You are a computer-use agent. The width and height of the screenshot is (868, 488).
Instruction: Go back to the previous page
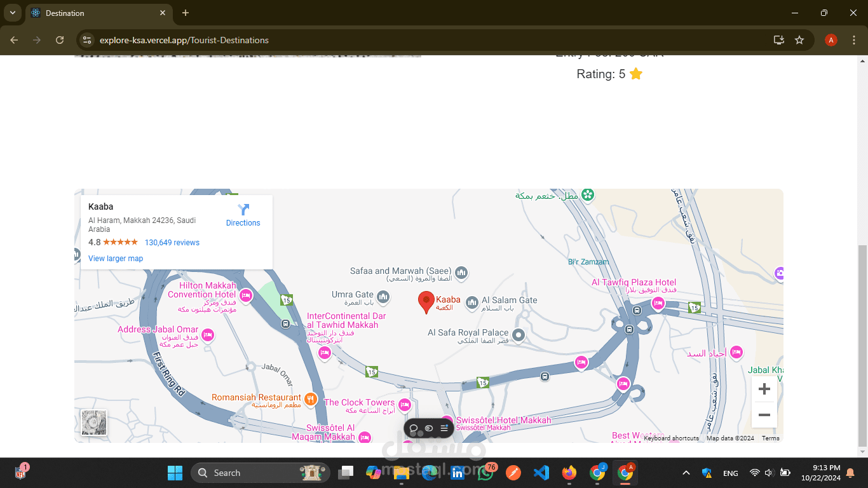(14, 40)
